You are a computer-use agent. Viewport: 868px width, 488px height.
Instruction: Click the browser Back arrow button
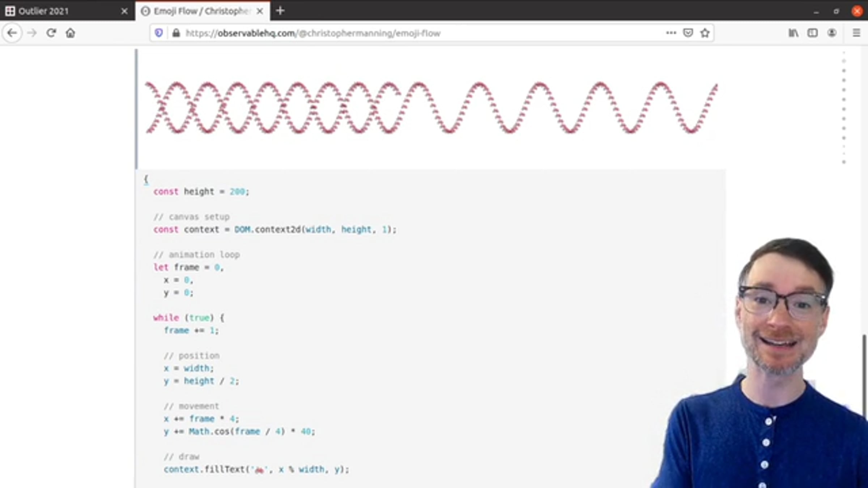pos(12,33)
